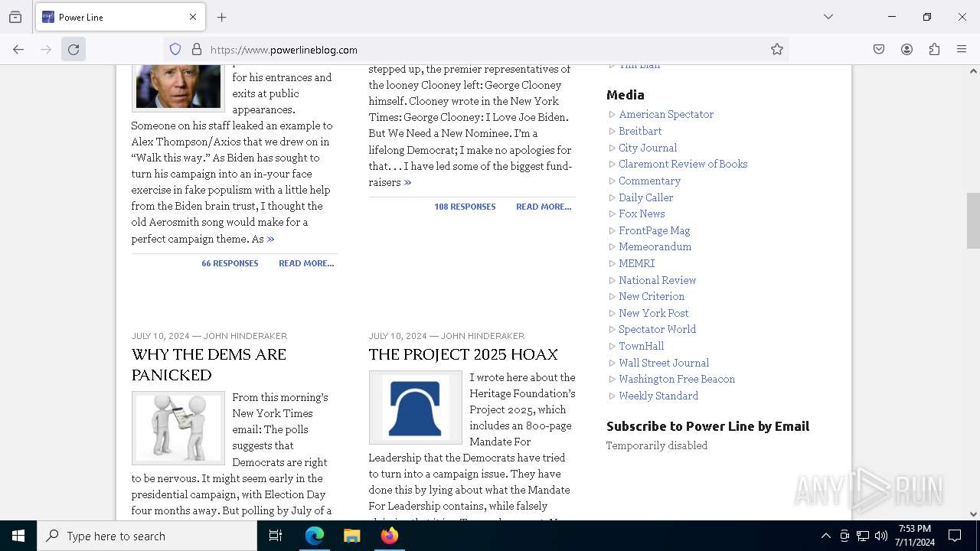
Task: Open Fox News link
Action: [x=642, y=214]
